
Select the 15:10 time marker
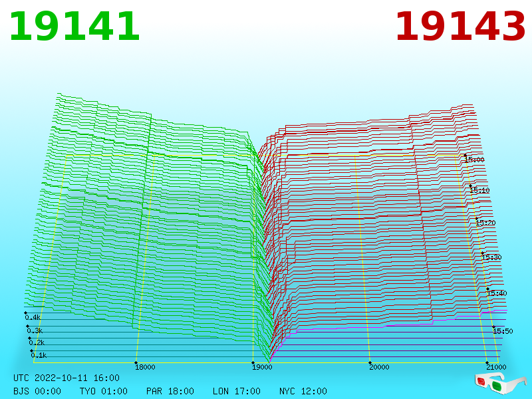pyautogui.click(x=479, y=190)
